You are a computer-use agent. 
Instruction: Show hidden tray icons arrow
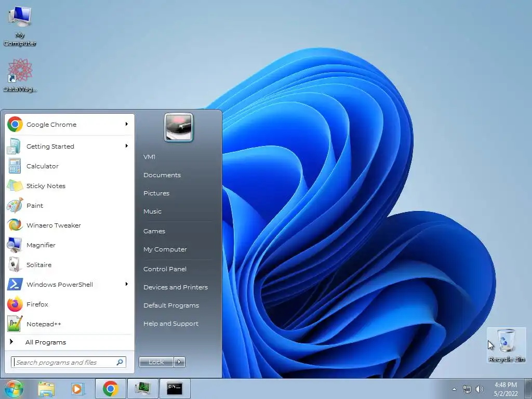point(454,389)
